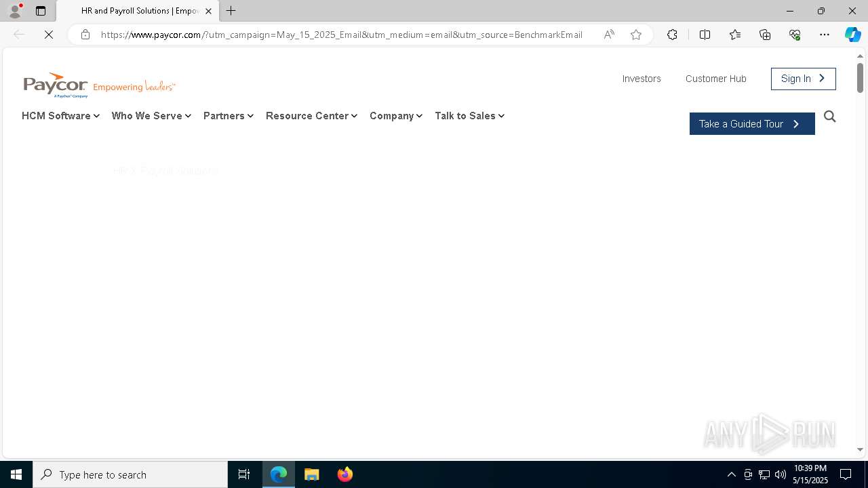868x488 pixels.
Task: Expand the Company menu
Action: (x=396, y=116)
